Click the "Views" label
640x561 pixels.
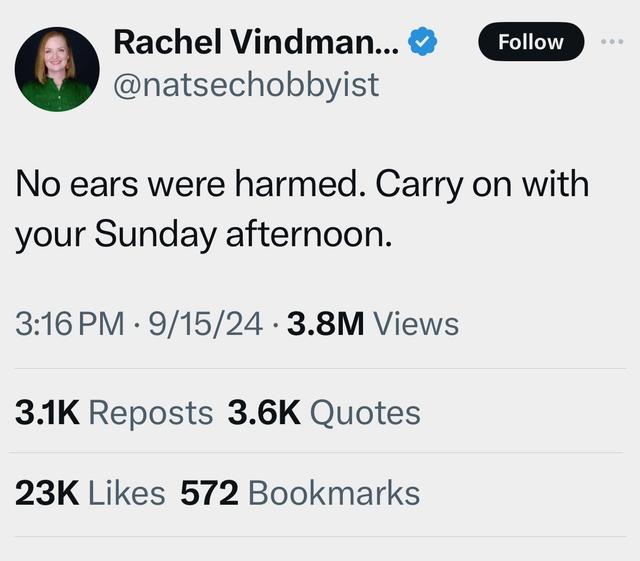416,324
